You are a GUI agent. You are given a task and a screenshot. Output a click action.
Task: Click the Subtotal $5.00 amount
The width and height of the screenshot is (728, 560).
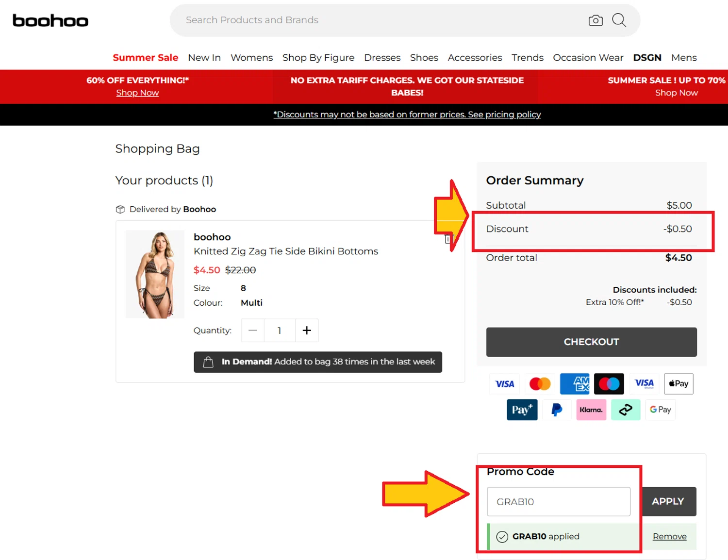pyautogui.click(x=679, y=205)
